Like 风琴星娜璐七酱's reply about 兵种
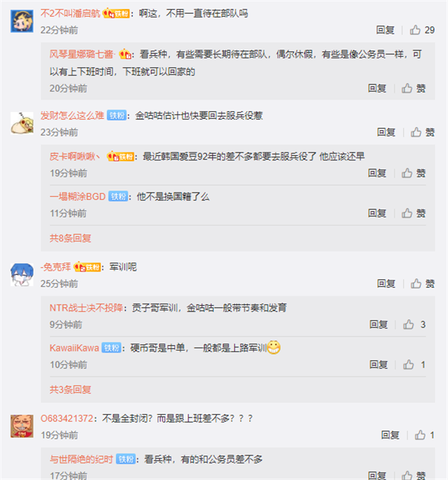 click(414, 88)
